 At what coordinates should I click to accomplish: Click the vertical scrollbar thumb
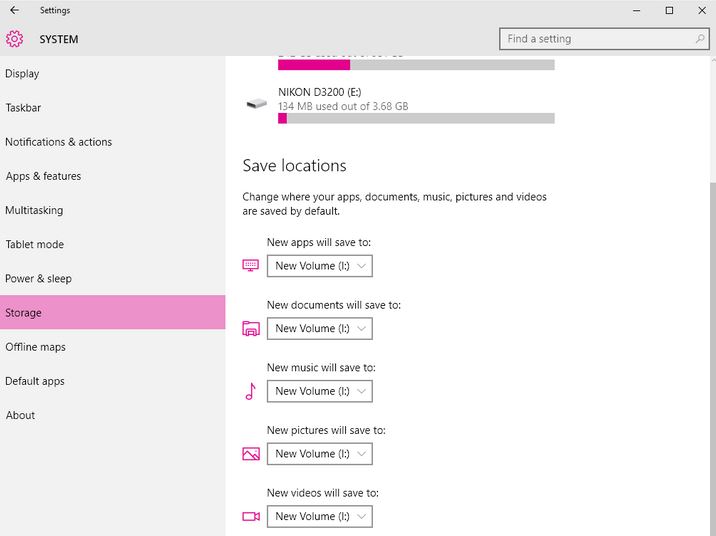pos(713,359)
